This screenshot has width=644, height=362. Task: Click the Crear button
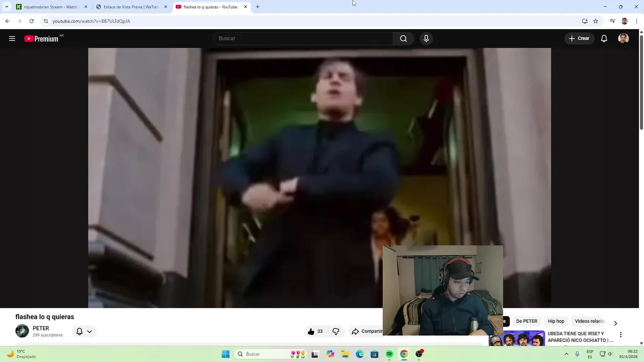coord(579,39)
